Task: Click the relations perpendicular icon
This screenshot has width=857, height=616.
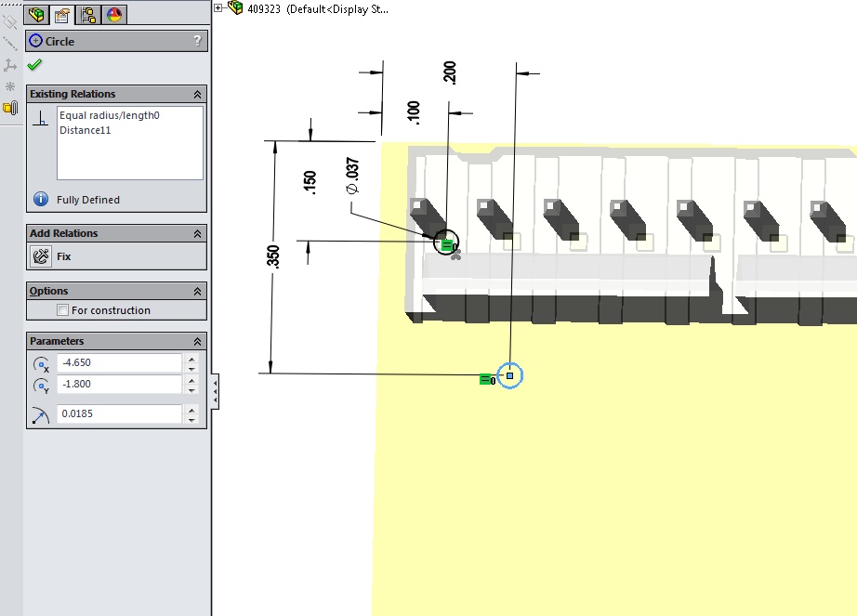Action: point(41,119)
